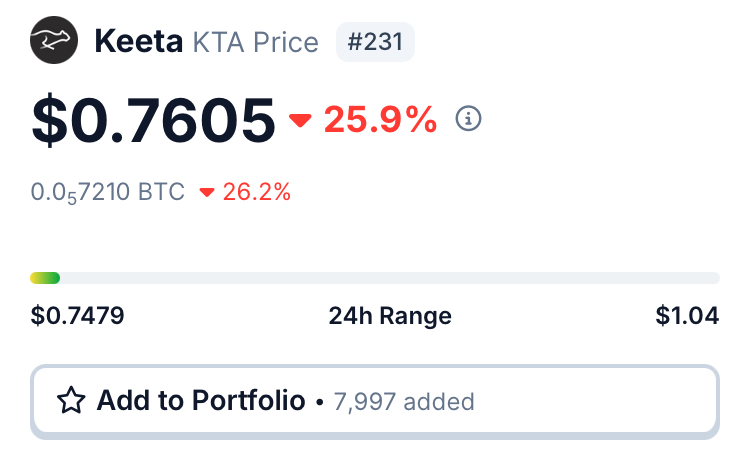Screen dimensions: 750x467
Task: Open the price change info icon
Action: click(x=468, y=118)
